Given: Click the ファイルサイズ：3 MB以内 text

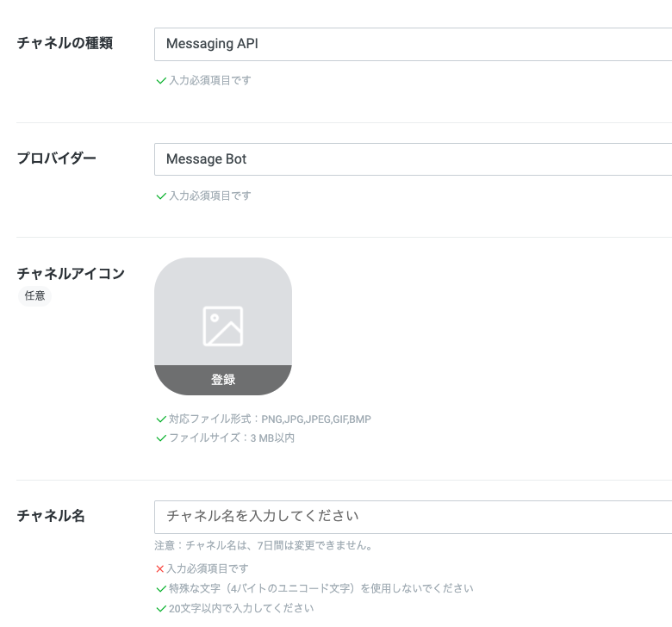Looking at the screenshot, I should [x=232, y=438].
